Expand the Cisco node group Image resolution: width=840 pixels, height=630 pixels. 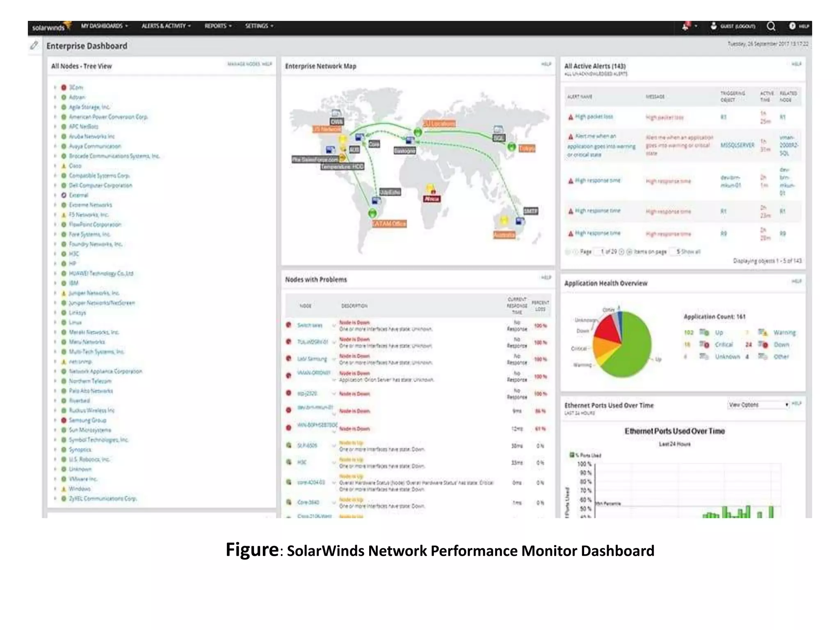pyautogui.click(x=55, y=166)
